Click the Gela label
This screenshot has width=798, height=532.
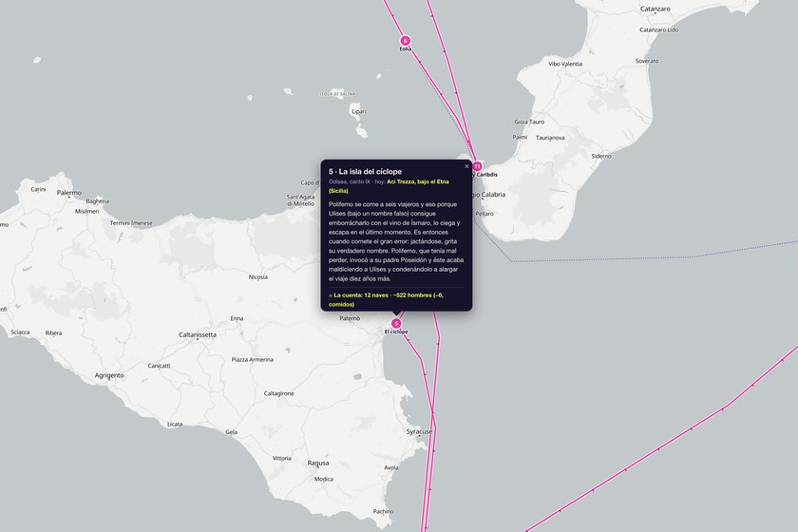coord(232,432)
